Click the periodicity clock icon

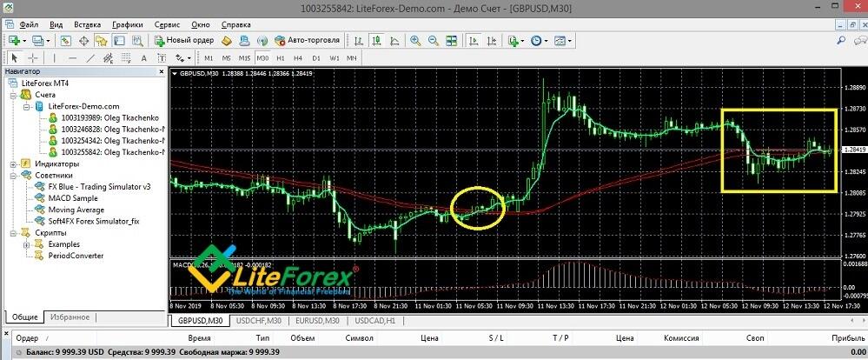(x=536, y=40)
